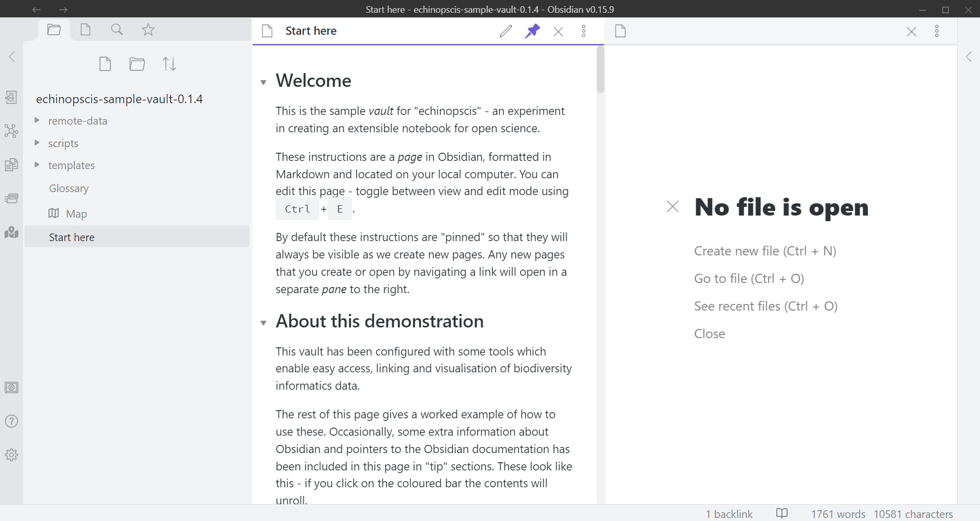Click the Start here pane scrollbar thumb
This screenshot has width=980, height=521.
coord(600,69)
